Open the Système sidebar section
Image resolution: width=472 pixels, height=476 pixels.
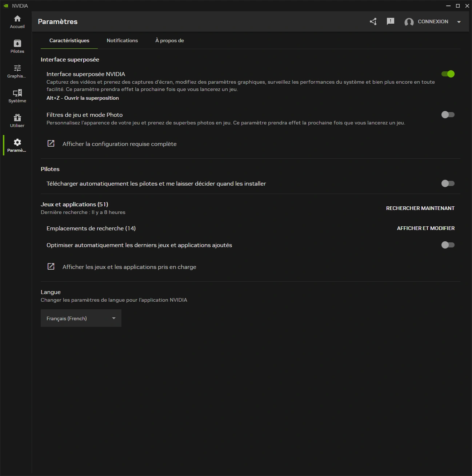pyautogui.click(x=17, y=96)
